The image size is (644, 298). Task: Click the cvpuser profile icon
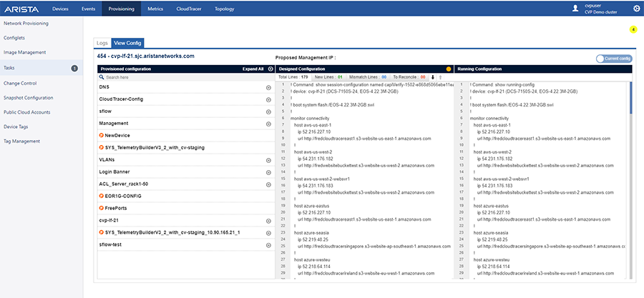575,9
